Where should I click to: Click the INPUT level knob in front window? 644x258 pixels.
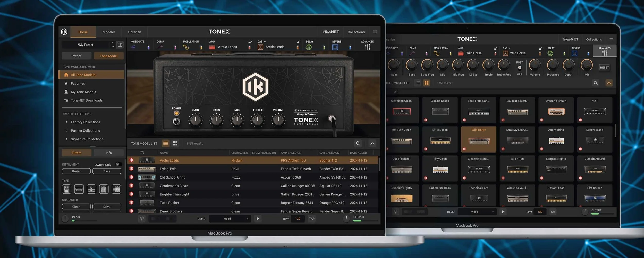coord(65,218)
